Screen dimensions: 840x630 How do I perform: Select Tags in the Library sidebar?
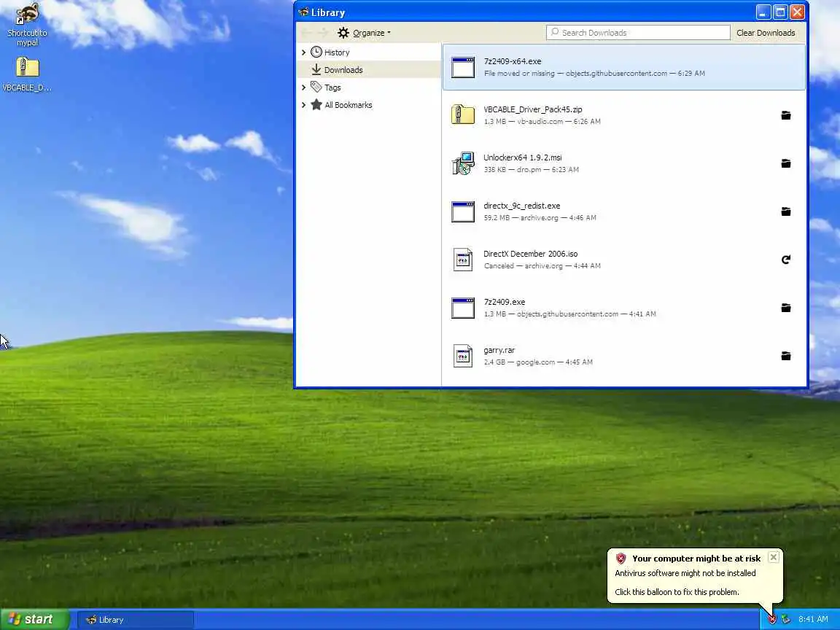(368, 87)
